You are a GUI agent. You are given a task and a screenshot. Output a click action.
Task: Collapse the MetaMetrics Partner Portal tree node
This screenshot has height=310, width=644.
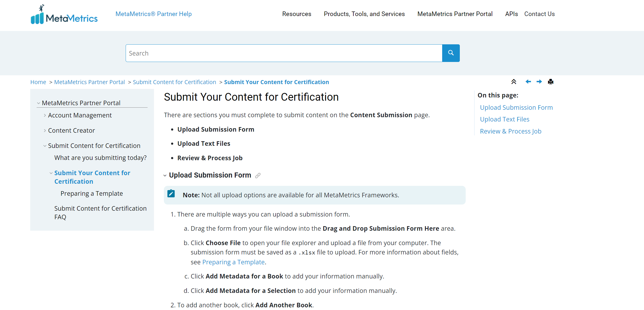pyautogui.click(x=38, y=103)
